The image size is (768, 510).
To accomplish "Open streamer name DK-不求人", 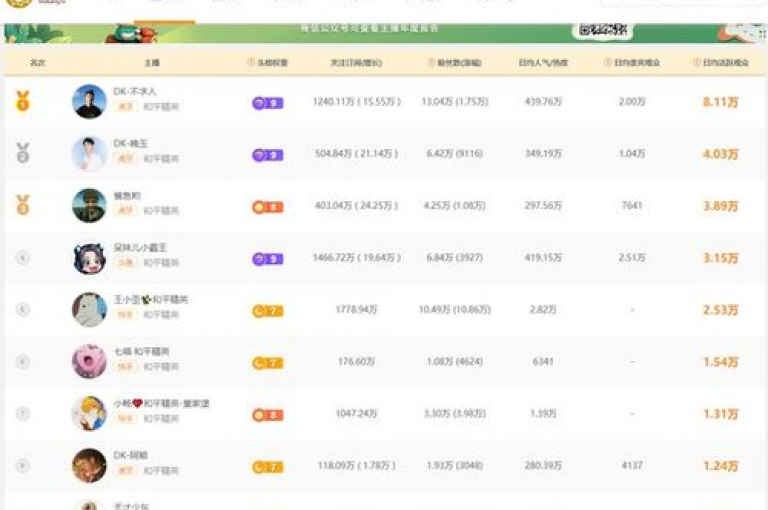I will pyautogui.click(x=135, y=91).
